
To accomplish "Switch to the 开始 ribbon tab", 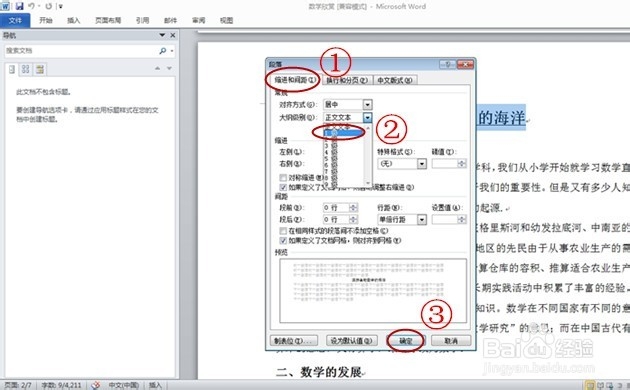I will pyautogui.click(x=46, y=20).
